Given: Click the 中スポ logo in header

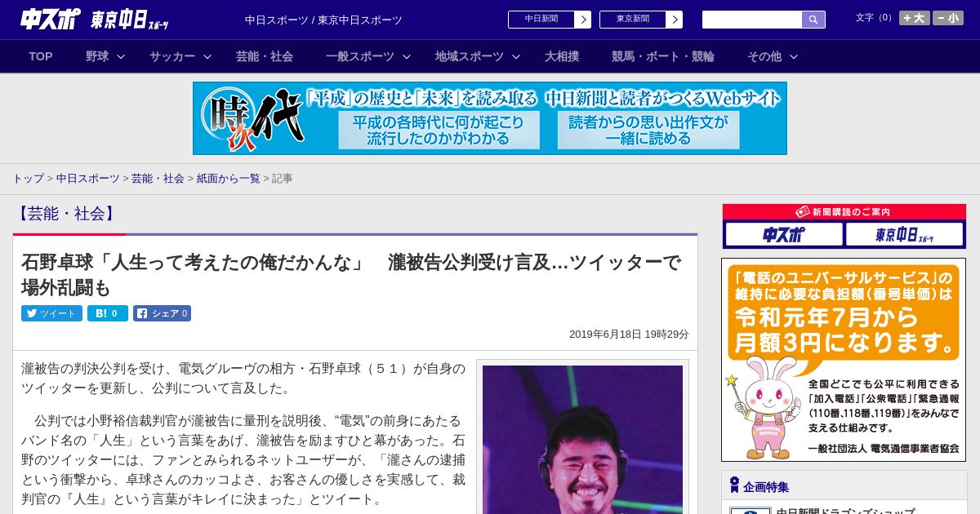Looking at the screenshot, I should 51,19.
